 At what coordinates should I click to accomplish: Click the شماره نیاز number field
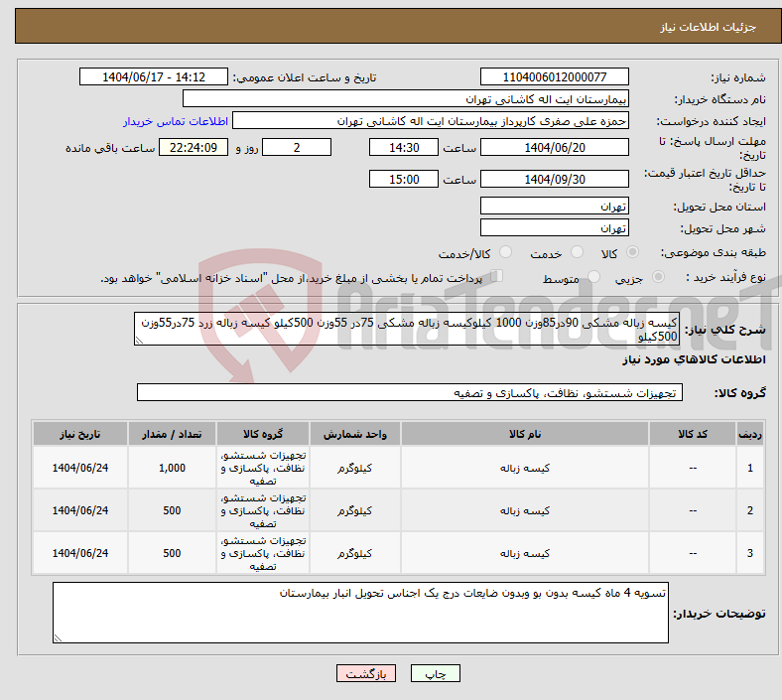tap(554, 77)
